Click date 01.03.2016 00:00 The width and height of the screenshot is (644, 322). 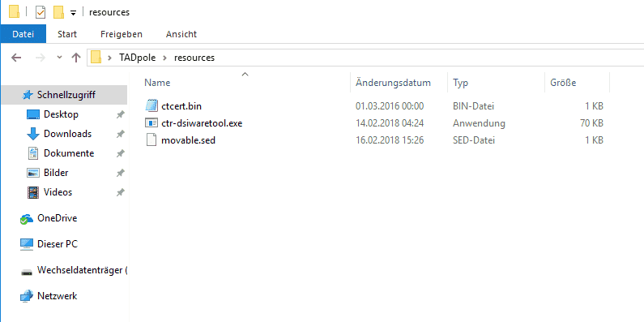[x=390, y=106]
